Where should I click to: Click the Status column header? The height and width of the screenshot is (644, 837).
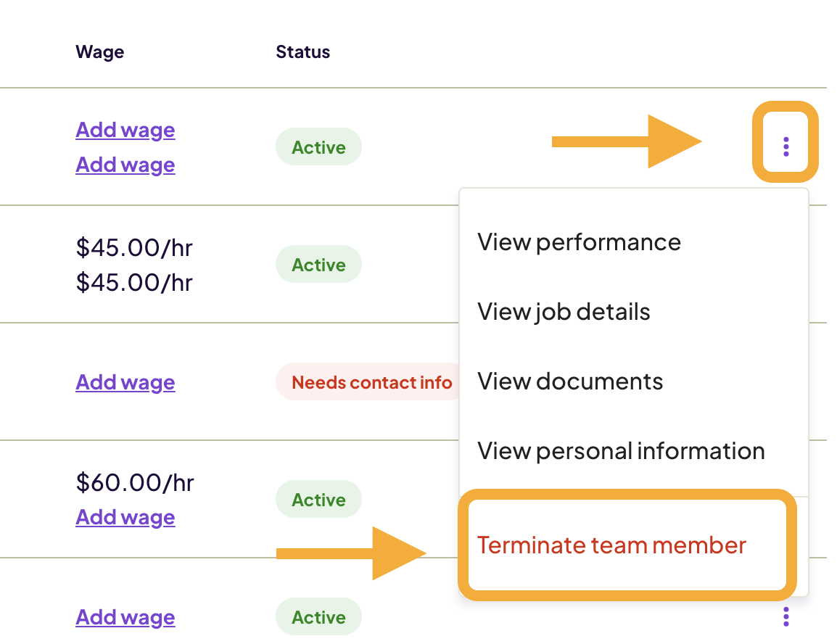[x=302, y=51]
